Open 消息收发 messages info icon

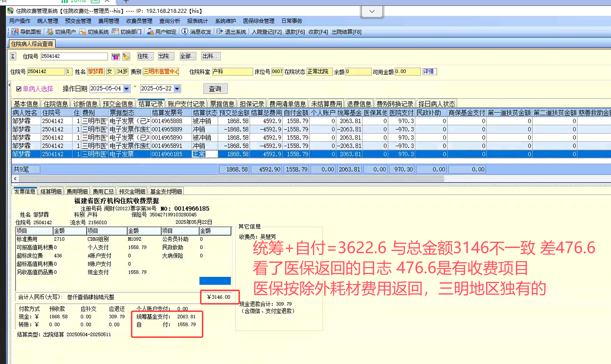(x=185, y=32)
